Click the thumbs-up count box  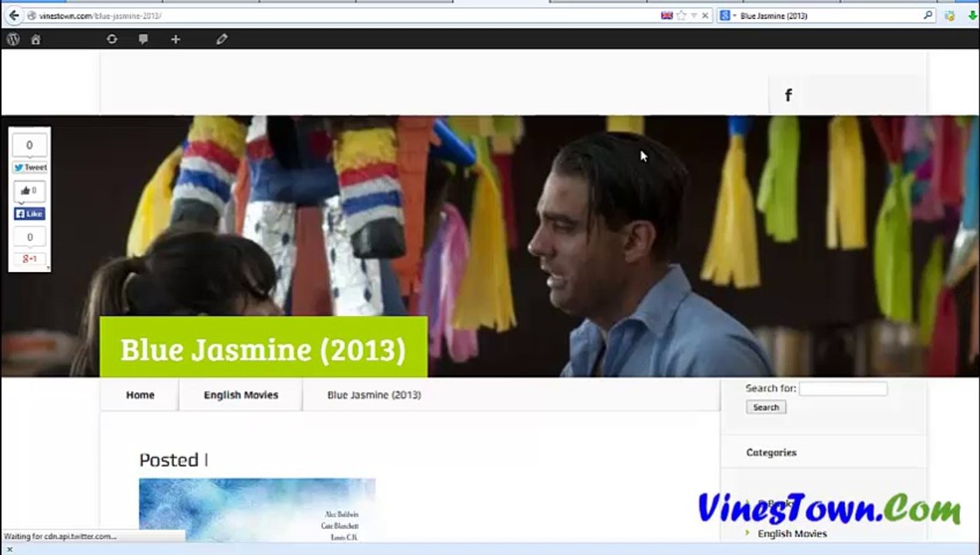29,190
